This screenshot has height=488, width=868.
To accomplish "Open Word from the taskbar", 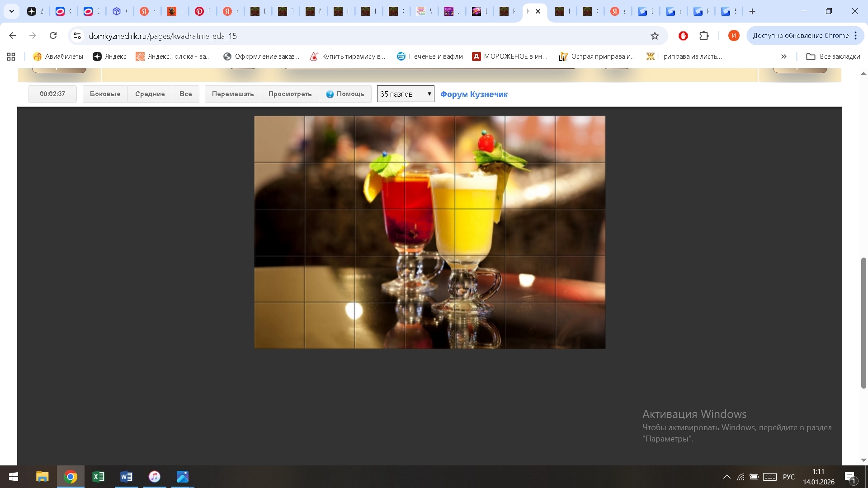I will (x=126, y=477).
